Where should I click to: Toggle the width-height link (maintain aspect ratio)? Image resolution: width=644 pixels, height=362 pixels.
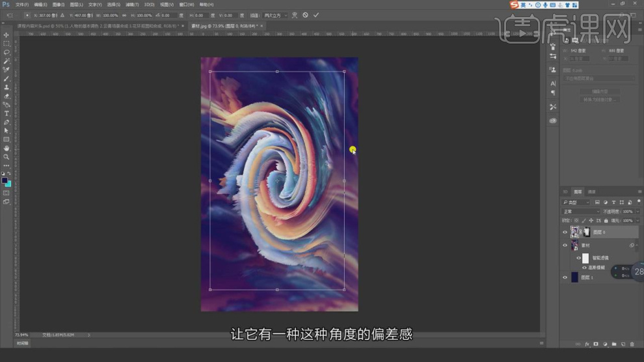[x=124, y=15]
